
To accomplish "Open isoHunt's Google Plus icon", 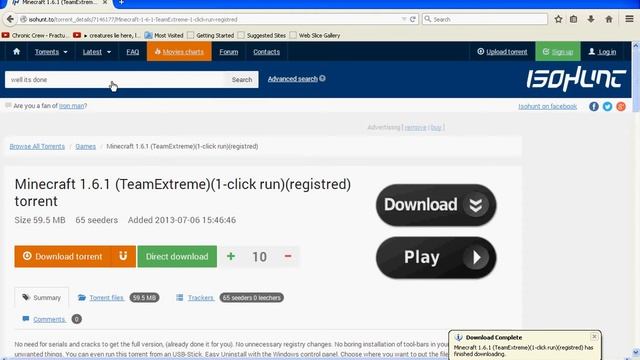I will point(621,107).
